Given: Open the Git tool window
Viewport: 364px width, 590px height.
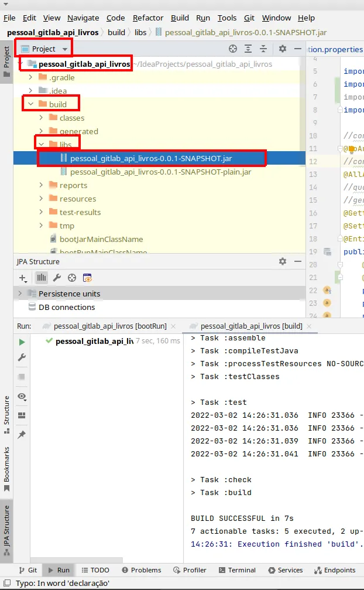Looking at the screenshot, I should click(28, 570).
